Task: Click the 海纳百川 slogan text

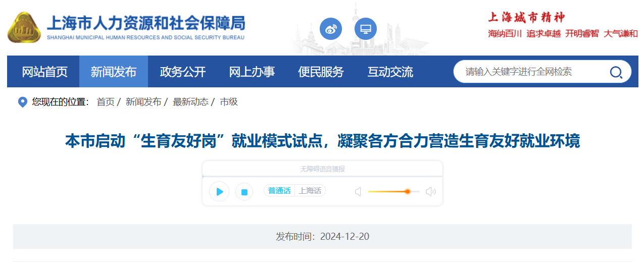Action: (505, 34)
